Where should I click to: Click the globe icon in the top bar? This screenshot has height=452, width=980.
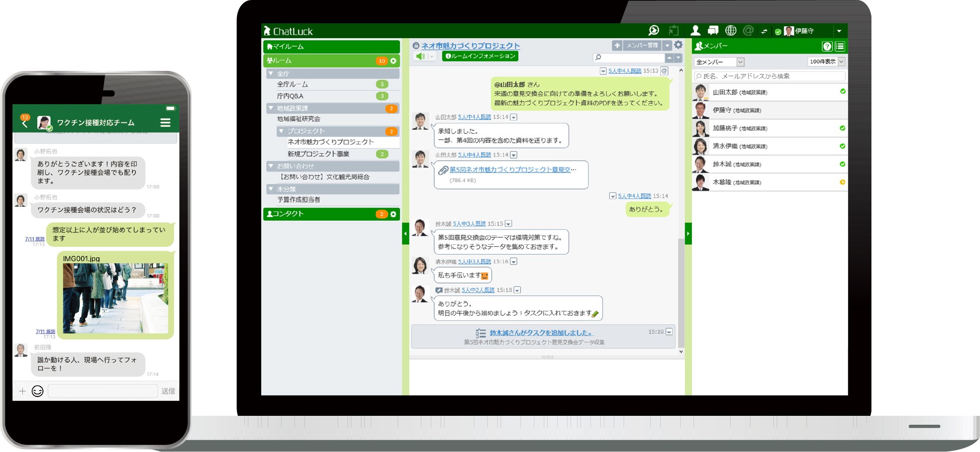(731, 31)
